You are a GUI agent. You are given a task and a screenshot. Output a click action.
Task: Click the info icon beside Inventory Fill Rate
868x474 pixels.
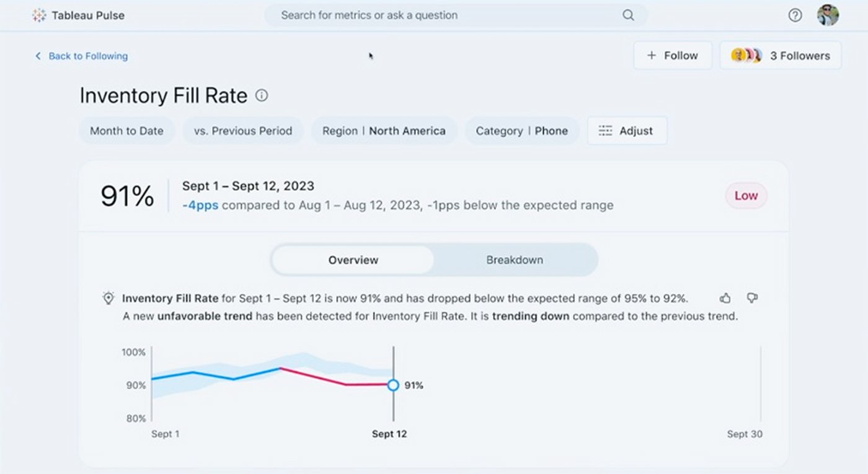[262, 95]
